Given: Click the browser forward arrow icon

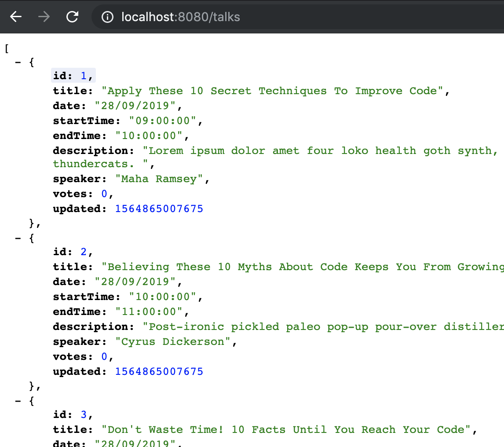Looking at the screenshot, I should coord(43,17).
